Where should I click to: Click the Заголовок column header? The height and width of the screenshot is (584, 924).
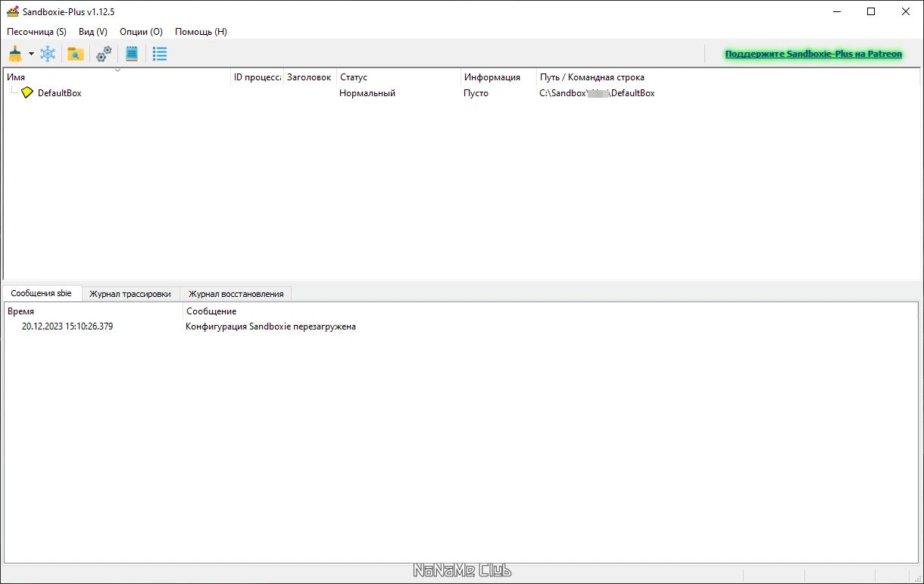pyautogui.click(x=310, y=77)
